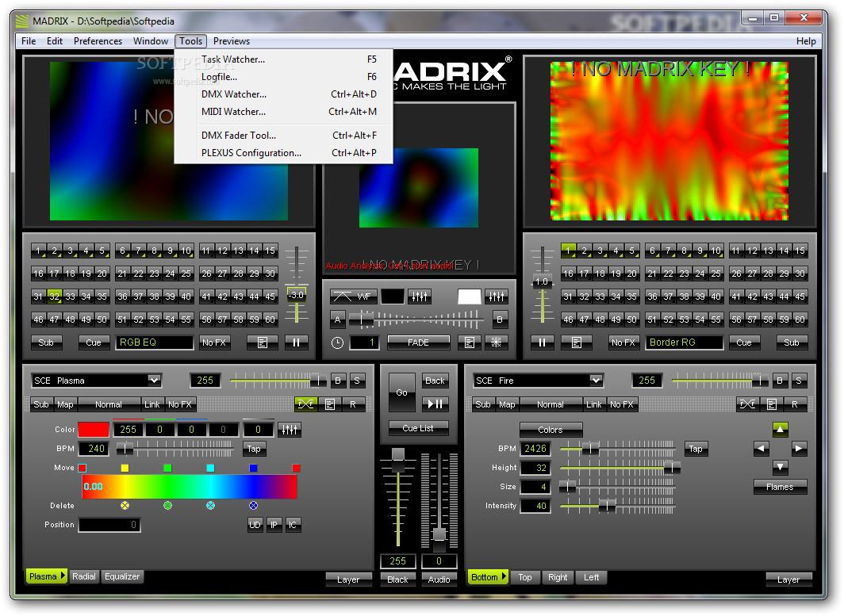Toggle Link in the Plasma effect panel
844x616 pixels.
tap(152, 404)
